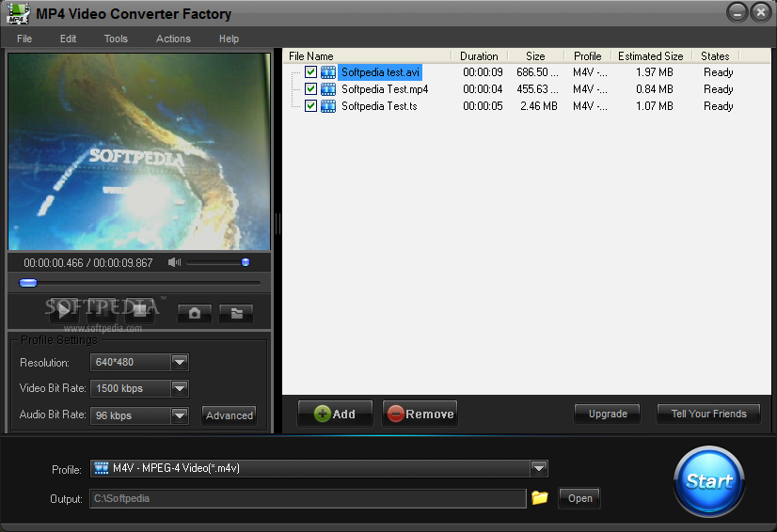The image size is (777, 532).
Task: Stop the preview playback
Action: [x=140, y=311]
